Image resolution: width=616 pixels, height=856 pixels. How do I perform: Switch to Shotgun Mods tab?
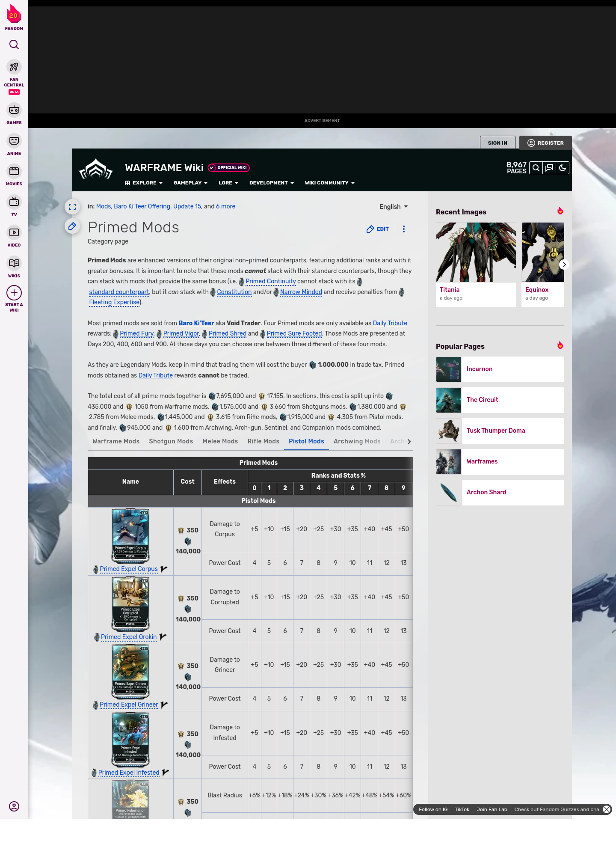[x=171, y=441]
